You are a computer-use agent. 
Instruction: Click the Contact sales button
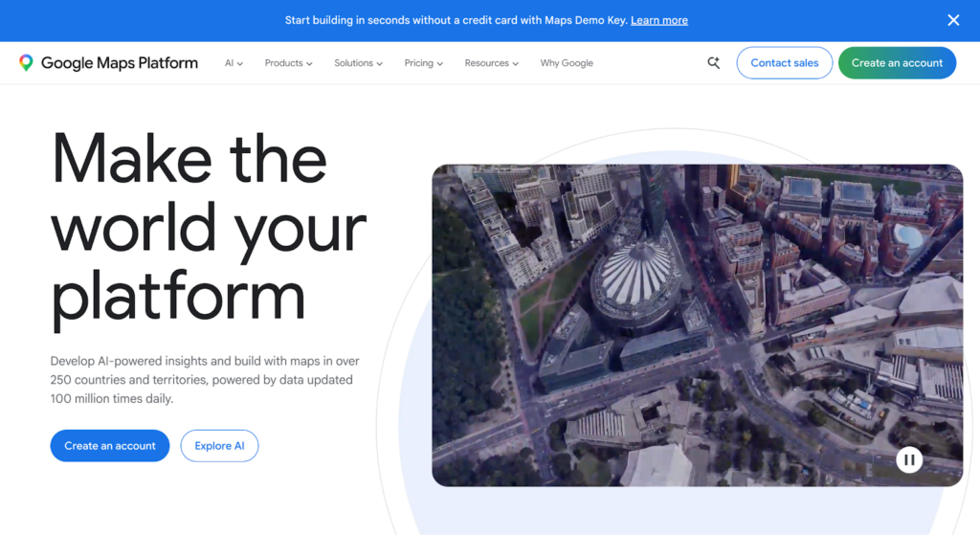point(785,62)
